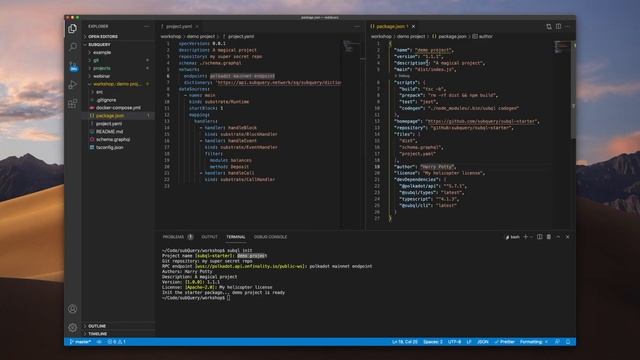
Task: Open Run and Debug view icon
Action: coord(73,84)
